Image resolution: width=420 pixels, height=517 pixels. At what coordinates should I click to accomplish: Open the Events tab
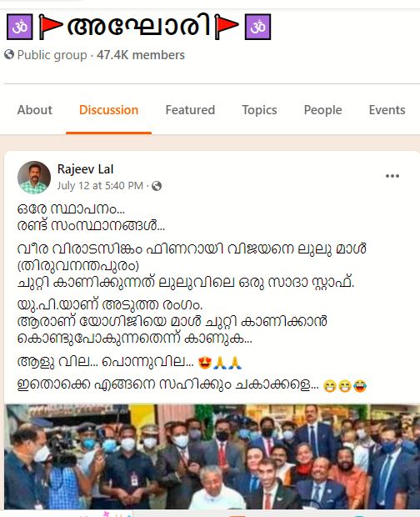(387, 110)
